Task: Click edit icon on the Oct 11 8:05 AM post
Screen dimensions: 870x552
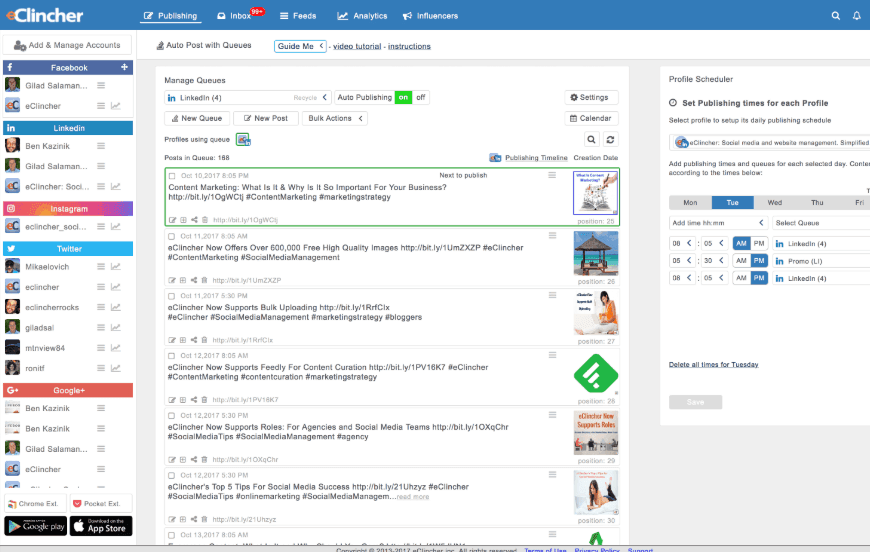Action: click(x=172, y=280)
